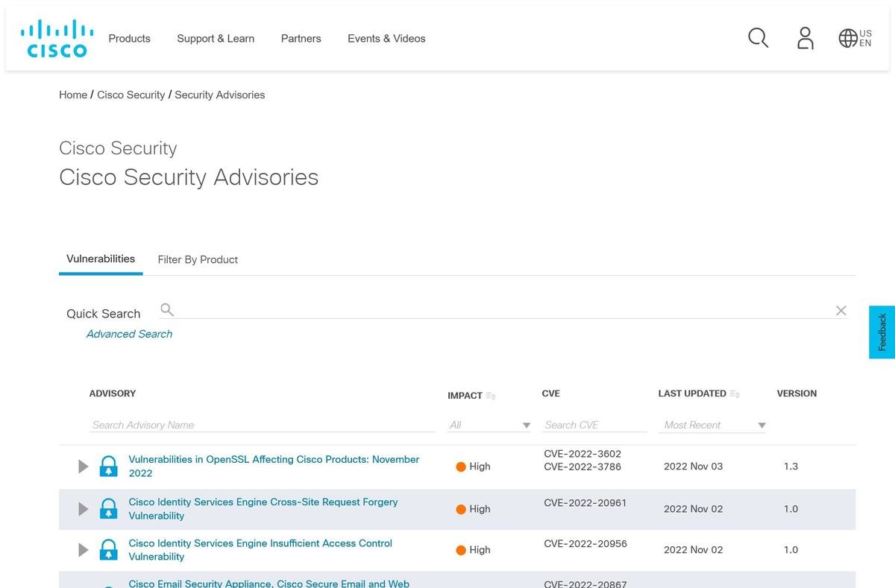Image resolution: width=895 pixels, height=588 pixels.
Task: Open Cisco Email Security Appliance advisory link
Action: 269,584
